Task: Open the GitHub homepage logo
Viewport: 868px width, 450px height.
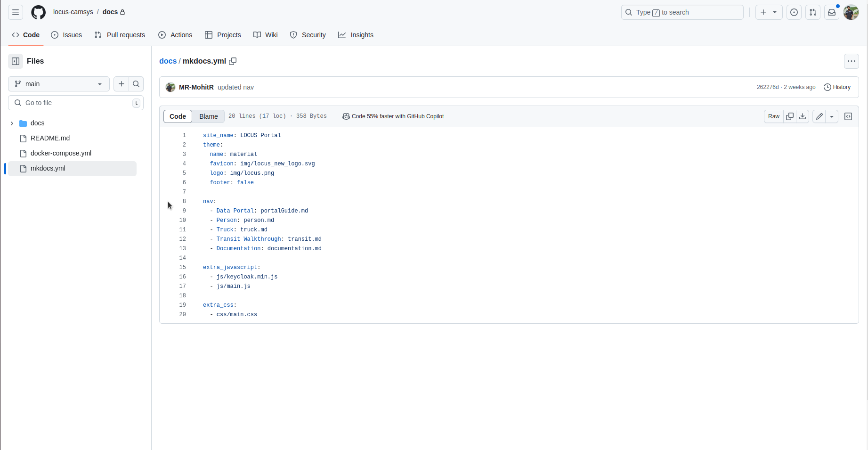Action: click(39, 12)
